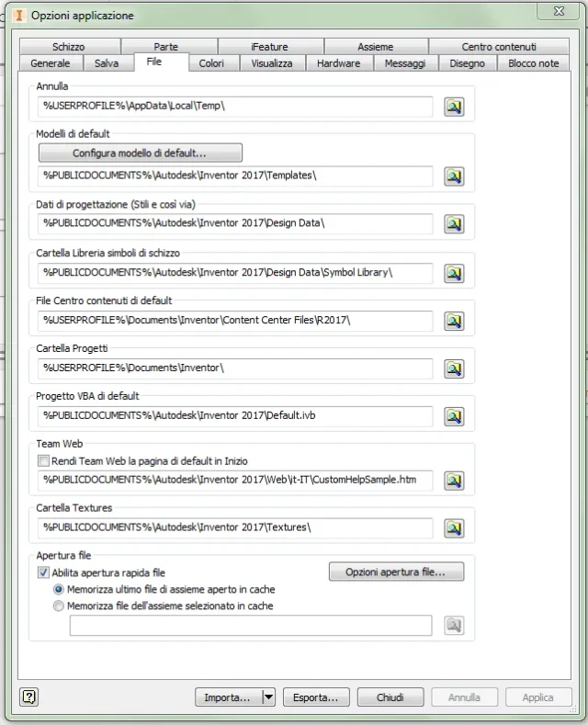The width and height of the screenshot is (588, 725).
Task: Click the Content Center Files path field
Action: [x=235, y=321]
